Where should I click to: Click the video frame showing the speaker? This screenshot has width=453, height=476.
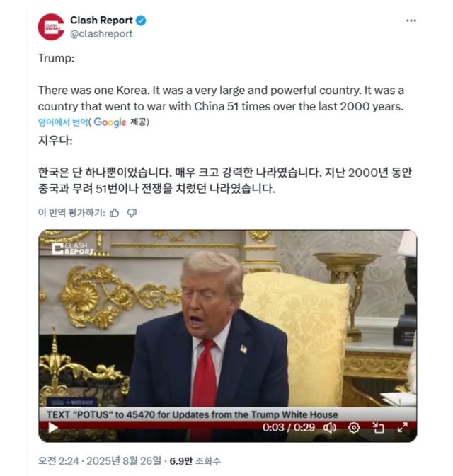point(228,319)
